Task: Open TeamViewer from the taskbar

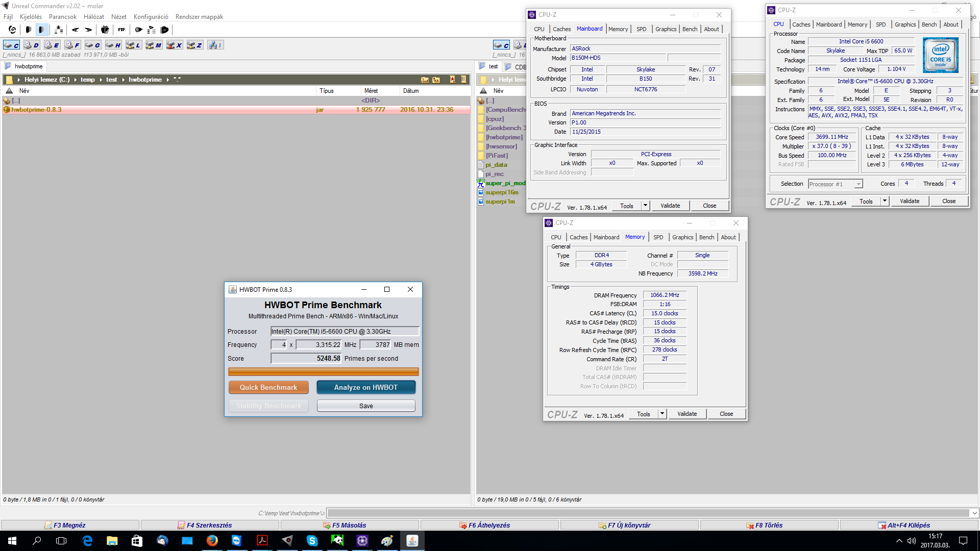Action: (x=237, y=540)
